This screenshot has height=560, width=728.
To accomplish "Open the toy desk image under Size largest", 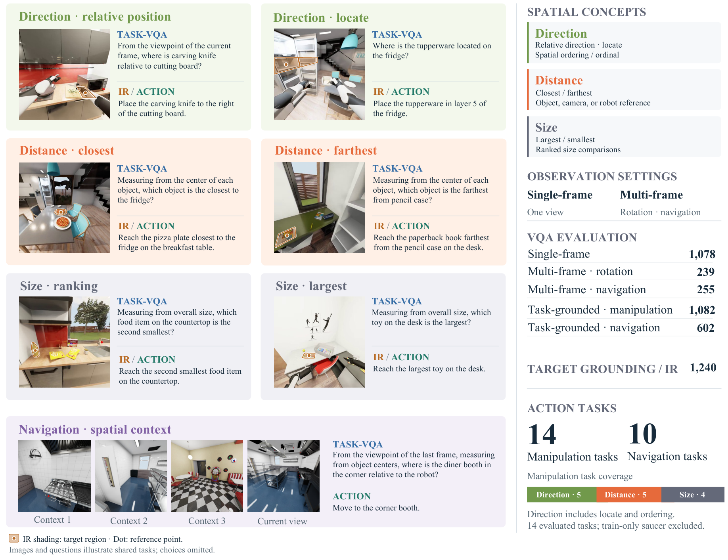I will [x=319, y=342].
